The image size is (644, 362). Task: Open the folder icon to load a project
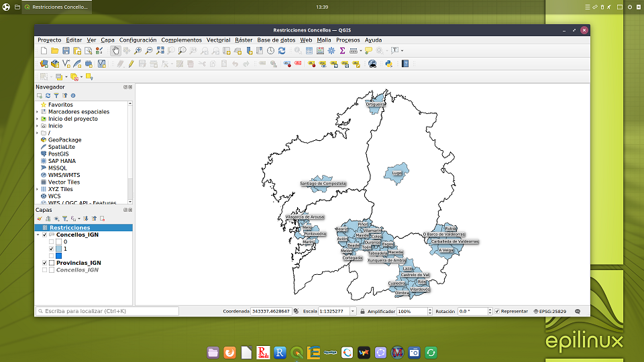(x=55, y=50)
